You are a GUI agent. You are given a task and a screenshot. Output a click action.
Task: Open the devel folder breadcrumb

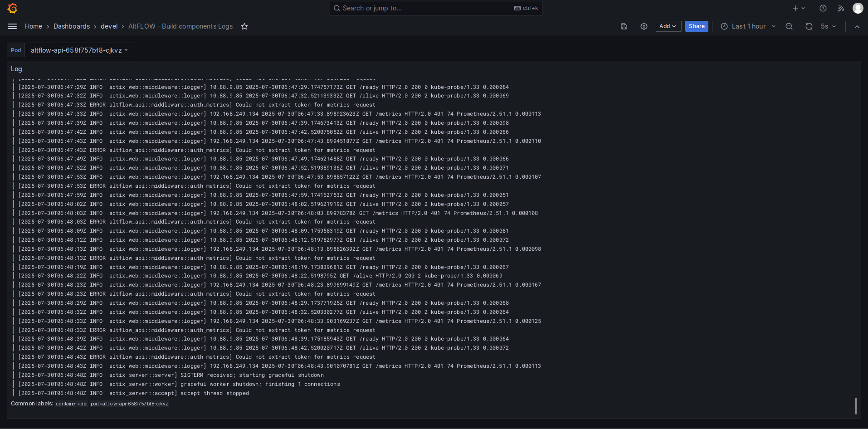click(109, 26)
